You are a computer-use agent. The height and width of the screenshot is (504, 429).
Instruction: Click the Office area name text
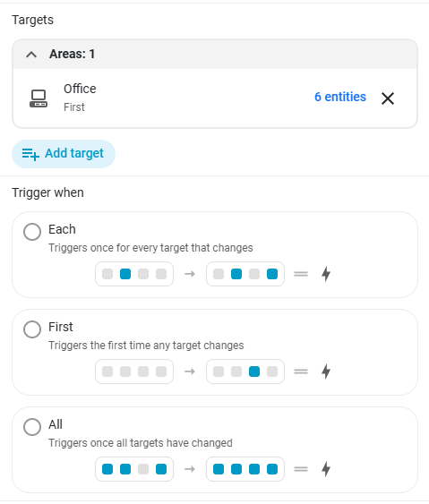[80, 89]
